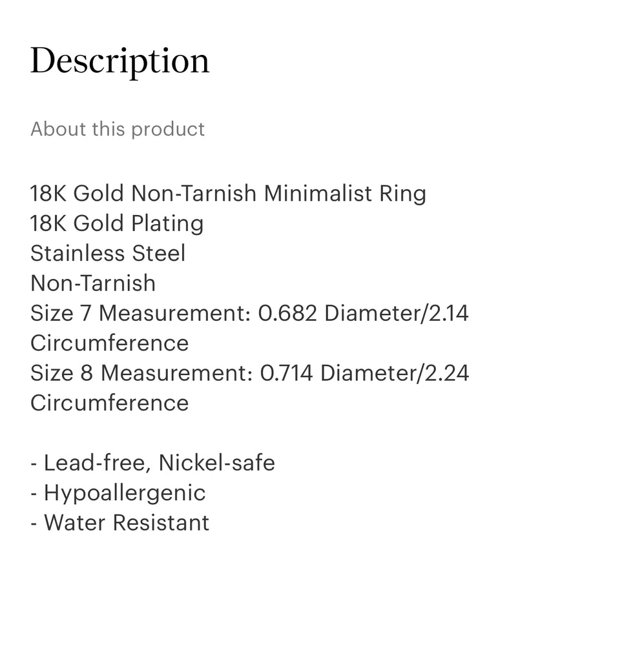Image resolution: width=644 pixels, height=661 pixels.
Task: Select the '18K Gold Plating' text line
Action: 117,223
